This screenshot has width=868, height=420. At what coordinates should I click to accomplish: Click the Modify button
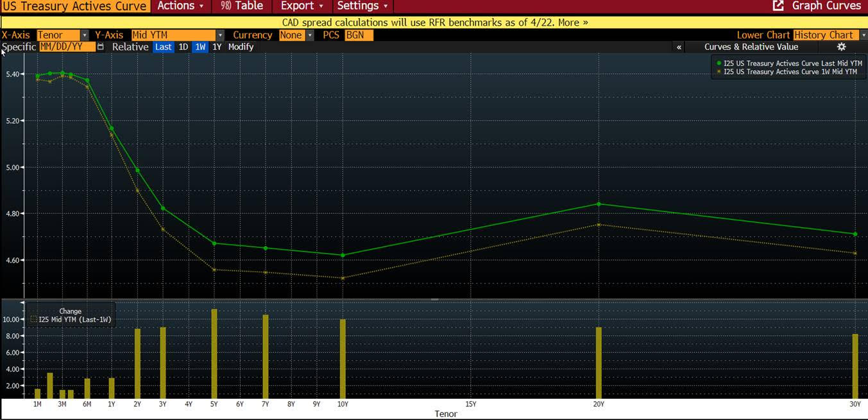click(241, 47)
